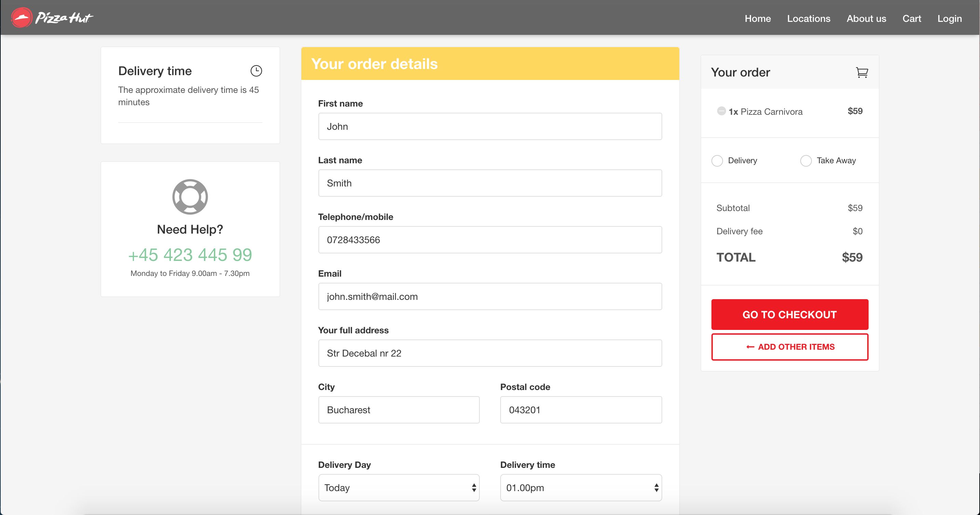The image size is (980, 515).
Task: Call the help number +45 423 445 99
Action: tap(190, 255)
